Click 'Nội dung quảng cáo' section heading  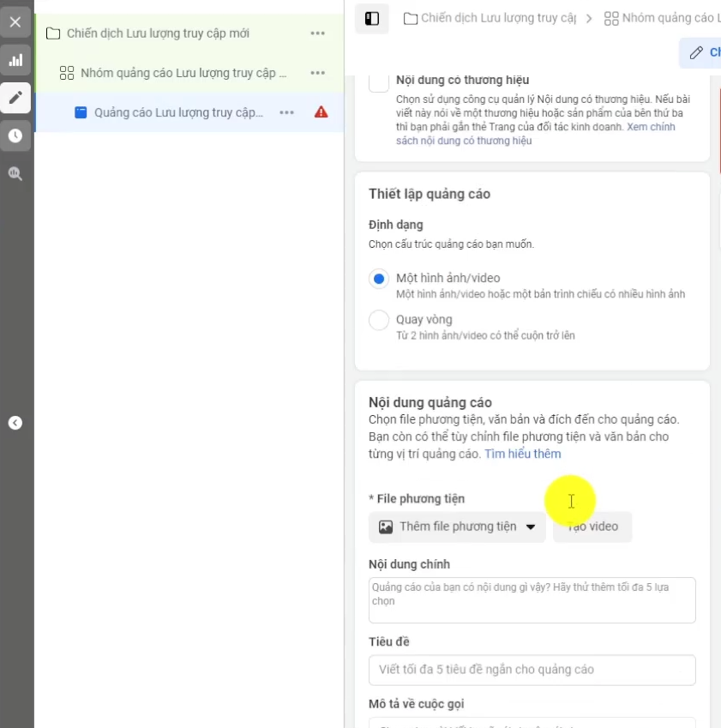(430, 402)
